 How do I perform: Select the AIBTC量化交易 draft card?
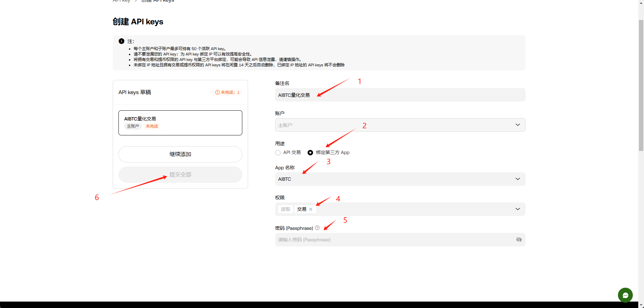(x=180, y=123)
